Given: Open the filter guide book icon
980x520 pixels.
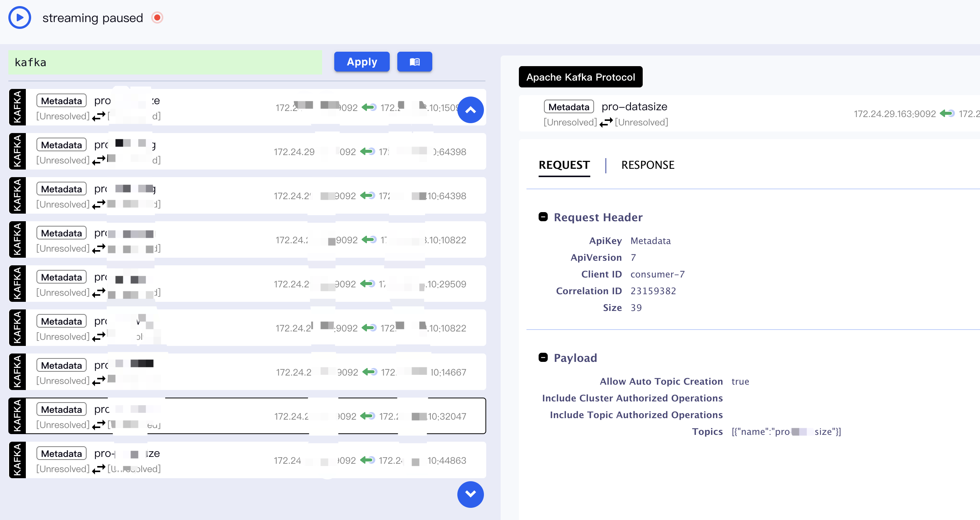Looking at the screenshot, I should click(x=414, y=62).
